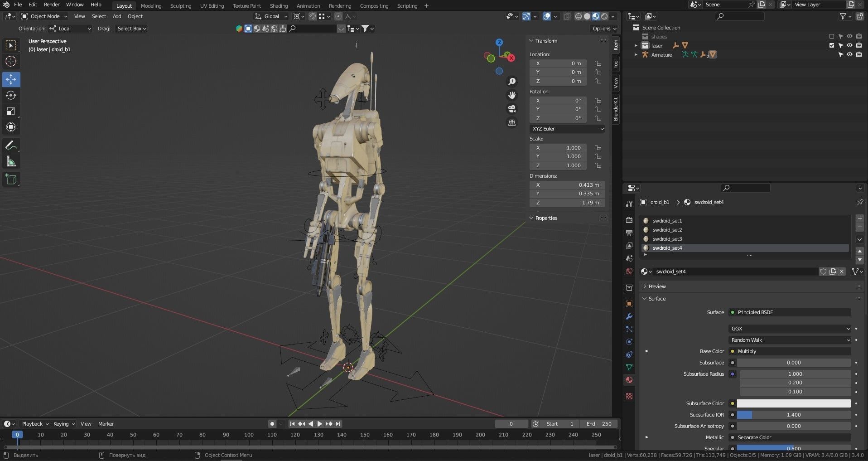
Task: Adjust the Subsurface value slider
Action: pos(794,363)
